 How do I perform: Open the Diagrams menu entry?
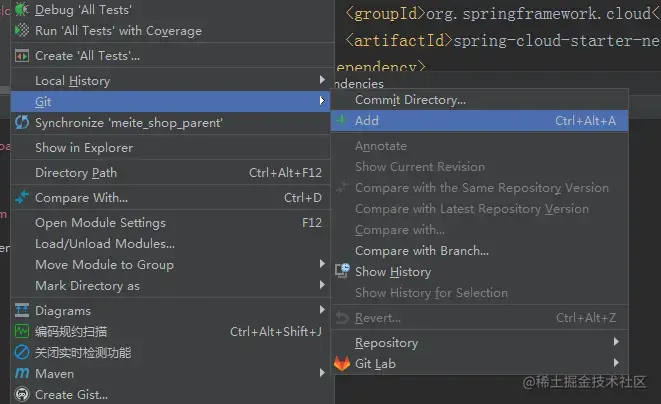(172, 310)
